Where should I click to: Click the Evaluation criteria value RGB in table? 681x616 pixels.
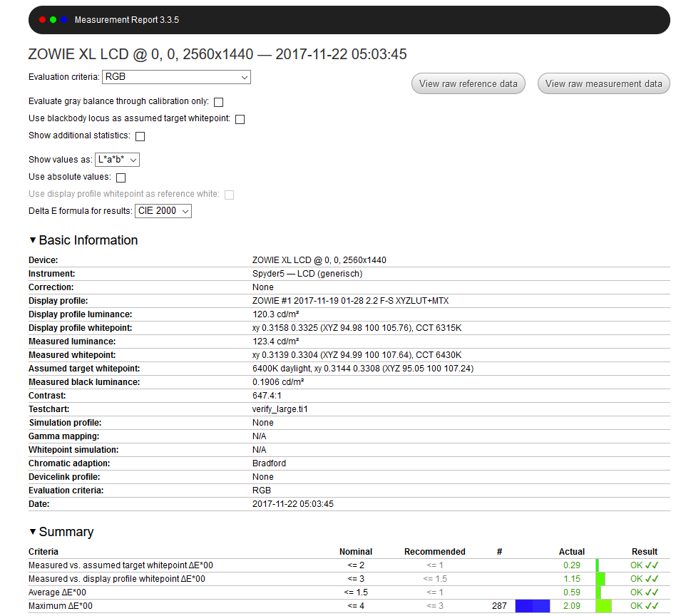262,491
